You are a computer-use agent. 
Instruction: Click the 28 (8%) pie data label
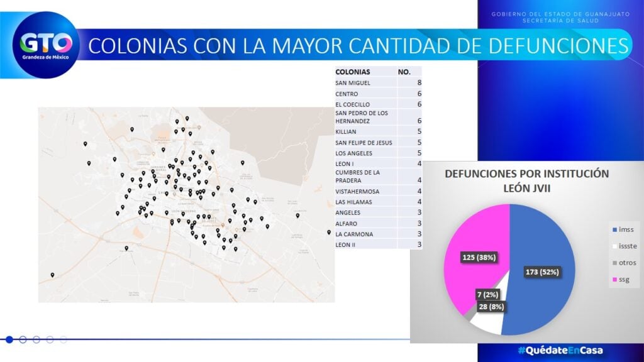coord(490,307)
